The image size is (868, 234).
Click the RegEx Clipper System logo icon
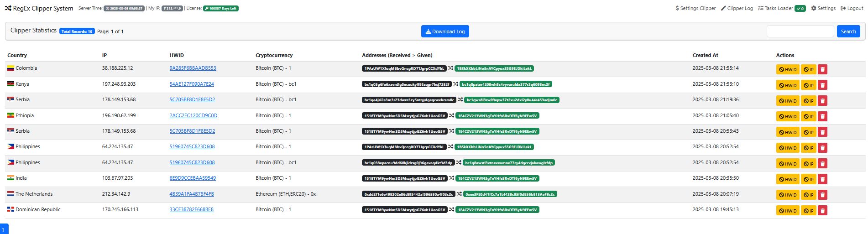click(x=8, y=8)
